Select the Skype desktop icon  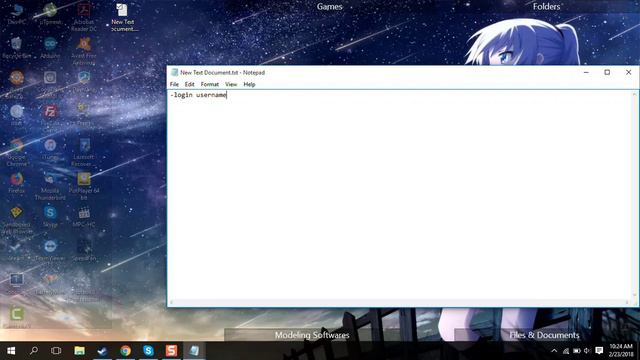50,216
